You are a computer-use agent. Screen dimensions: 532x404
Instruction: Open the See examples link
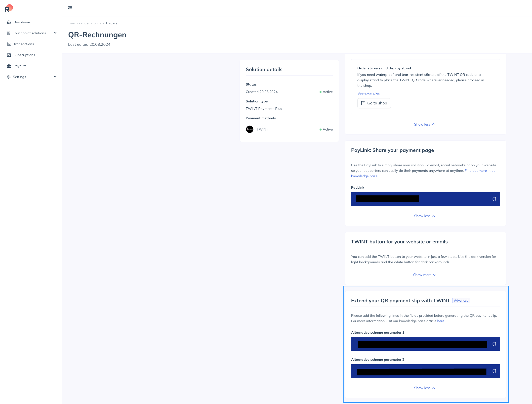pyautogui.click(x=368, y=93)
